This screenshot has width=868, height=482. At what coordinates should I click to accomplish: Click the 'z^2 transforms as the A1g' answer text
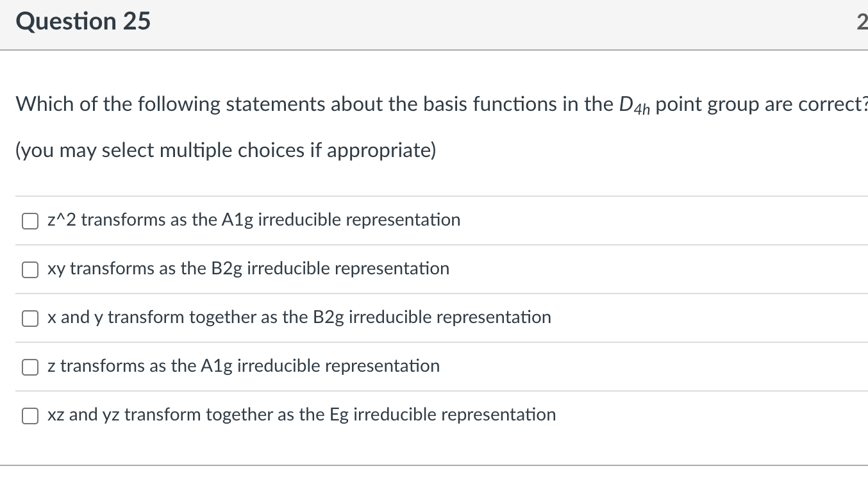pyautogui.click(x=254, y=220)
